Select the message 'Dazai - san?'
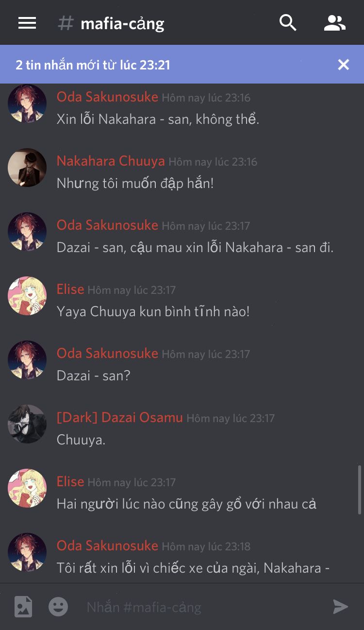Image resolution: width=364 pixels, height=630 pixels. pyautogui.click(x=94, y=375)
